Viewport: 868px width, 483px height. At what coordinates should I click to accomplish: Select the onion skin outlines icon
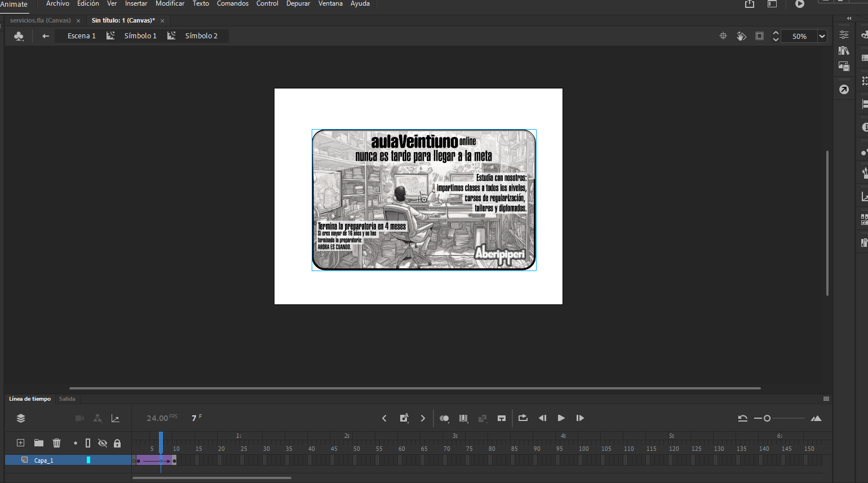[x=463, y=418]
